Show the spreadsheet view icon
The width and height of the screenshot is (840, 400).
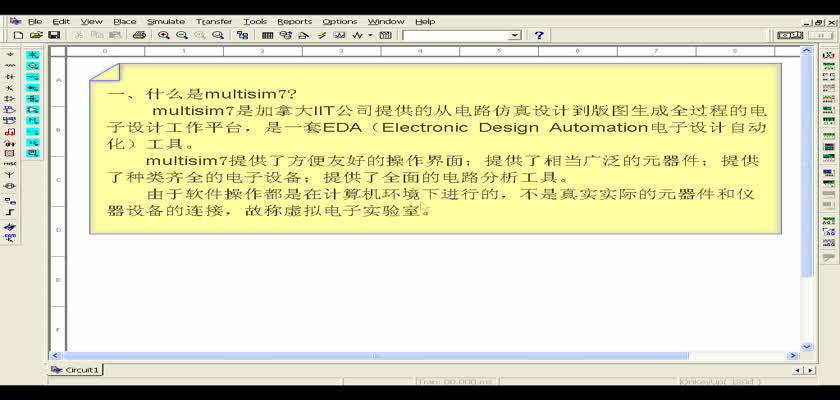(267, 35)
